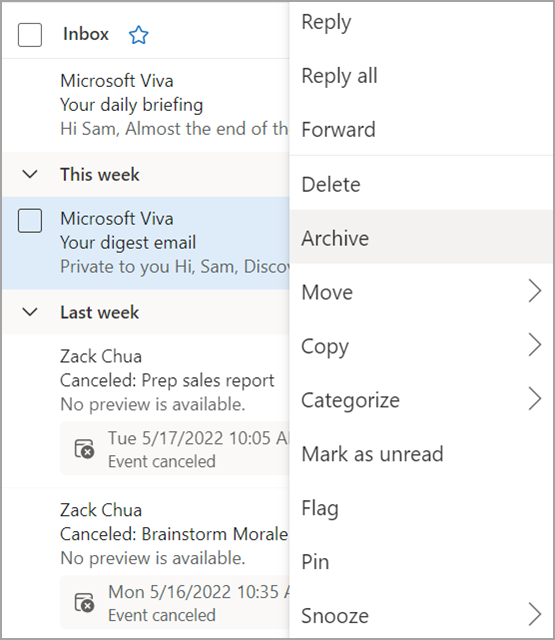
Task: Click the favorite star next to Inbox
Action: 139,35
